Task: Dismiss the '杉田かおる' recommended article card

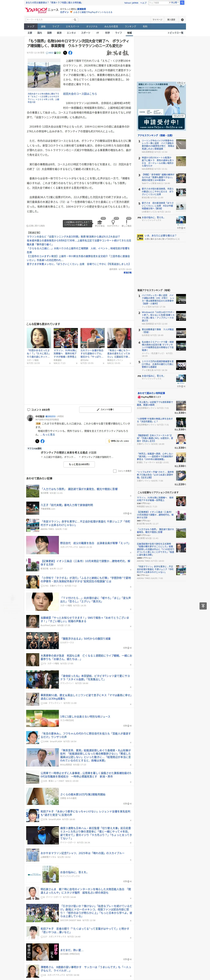Action: click(x=50, y=363)
